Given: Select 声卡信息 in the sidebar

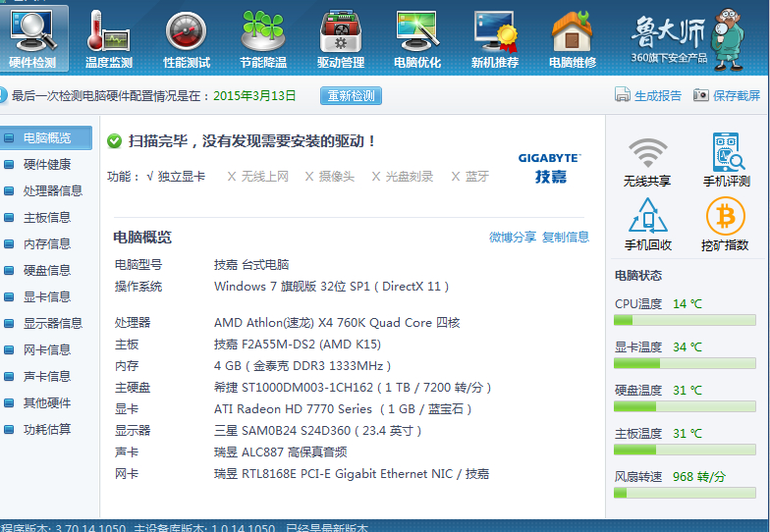Looking at the screenshot, I should [46, 377].
